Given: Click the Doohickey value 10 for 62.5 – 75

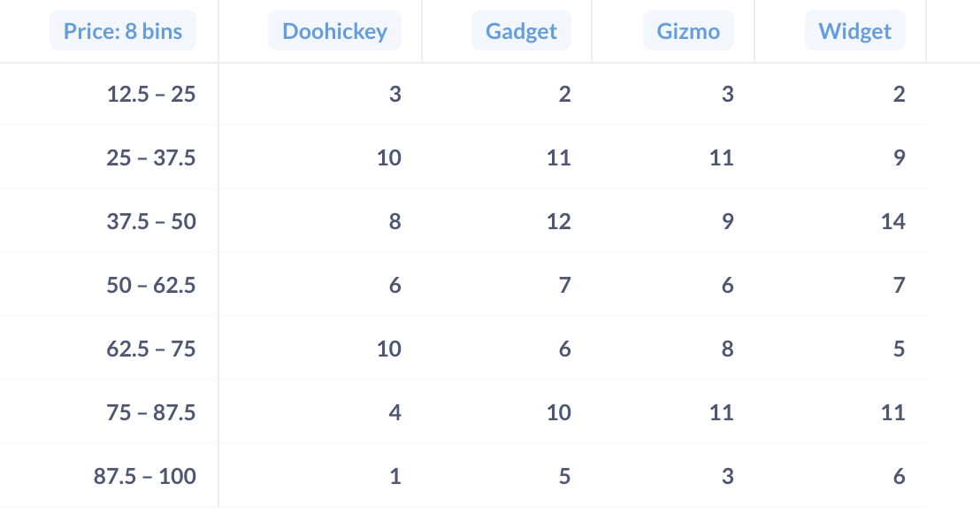Looking at the screenshot, I should pyautogui.click(x=388, y=348).
